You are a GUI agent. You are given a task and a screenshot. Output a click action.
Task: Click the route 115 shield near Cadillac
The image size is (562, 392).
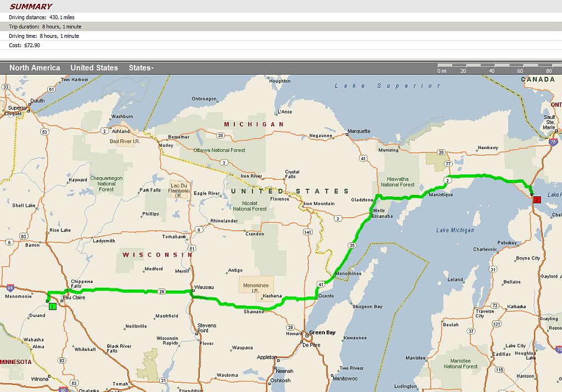(499, 370)
